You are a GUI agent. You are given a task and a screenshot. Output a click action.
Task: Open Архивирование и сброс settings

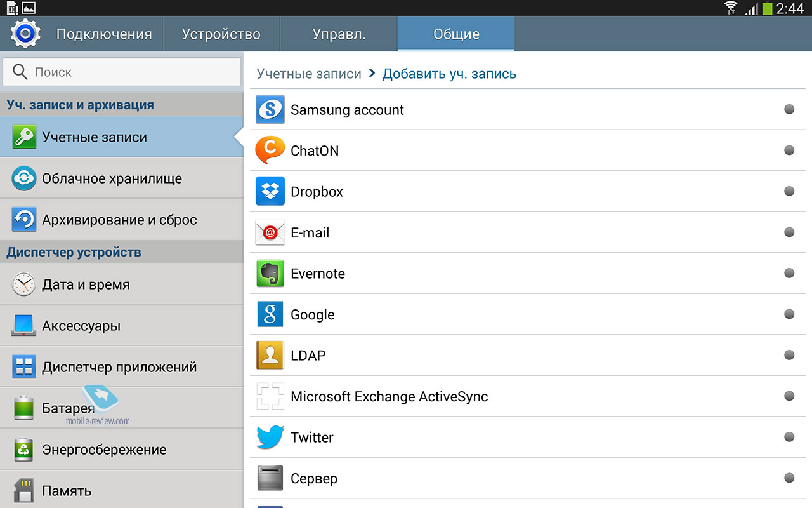click(x=122, y=220)
